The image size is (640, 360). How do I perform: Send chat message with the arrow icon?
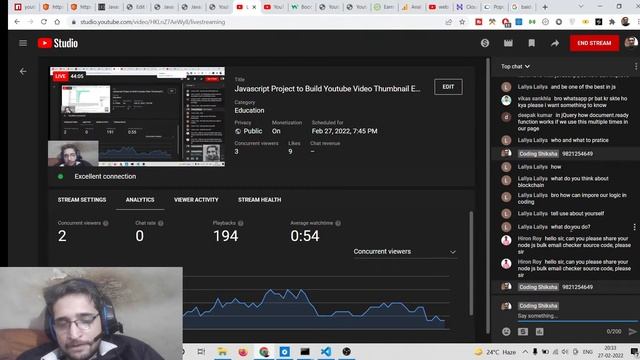[633, 331]
